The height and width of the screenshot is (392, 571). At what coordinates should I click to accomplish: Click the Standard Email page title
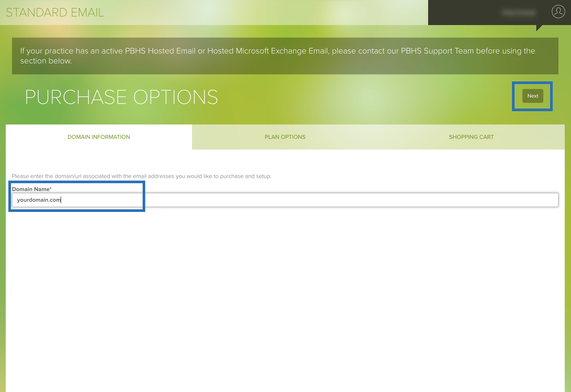coord(55,13)
